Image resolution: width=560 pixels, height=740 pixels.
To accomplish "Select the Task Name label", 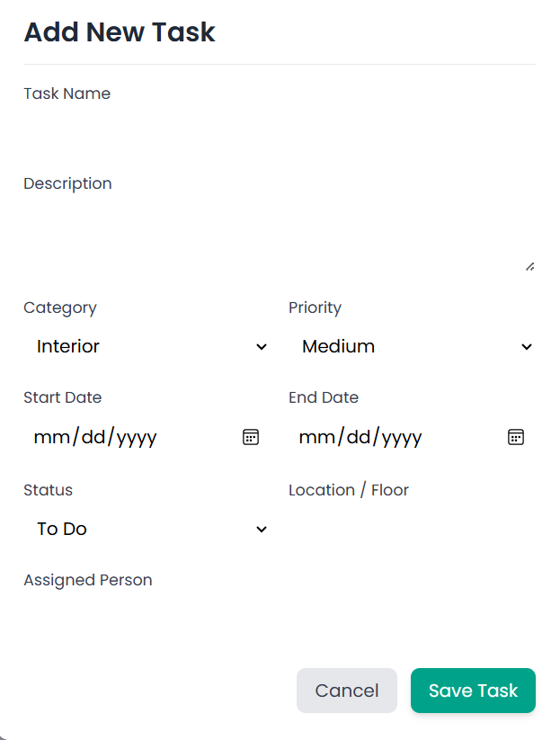I will (x=67, y=94).
